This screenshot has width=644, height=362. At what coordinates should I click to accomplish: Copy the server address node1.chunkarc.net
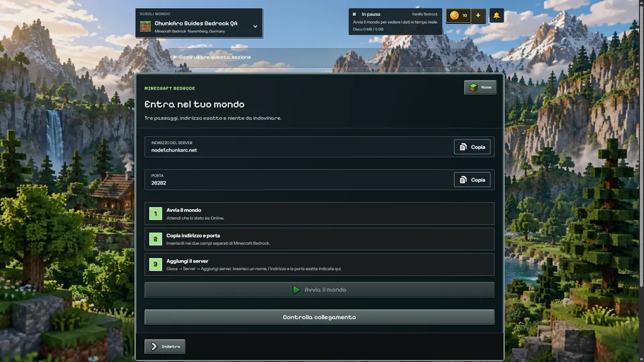coord(472,147)
